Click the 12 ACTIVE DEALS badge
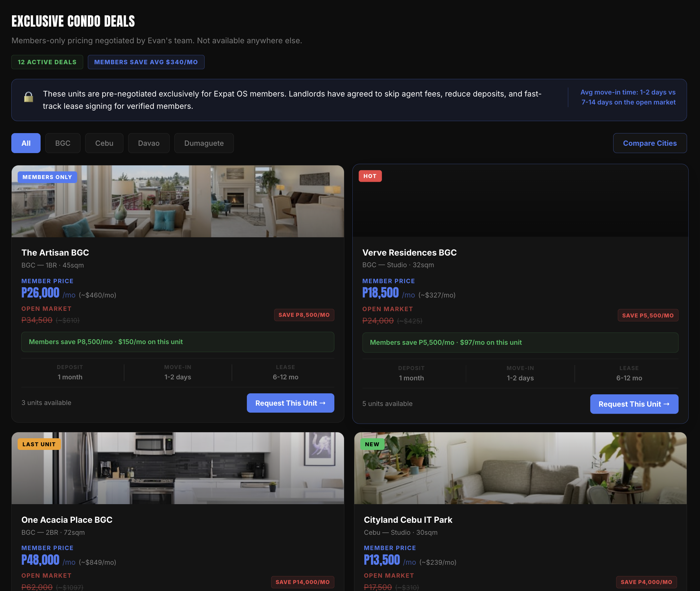This screenshot has width=700, height=591. (47, 62)
